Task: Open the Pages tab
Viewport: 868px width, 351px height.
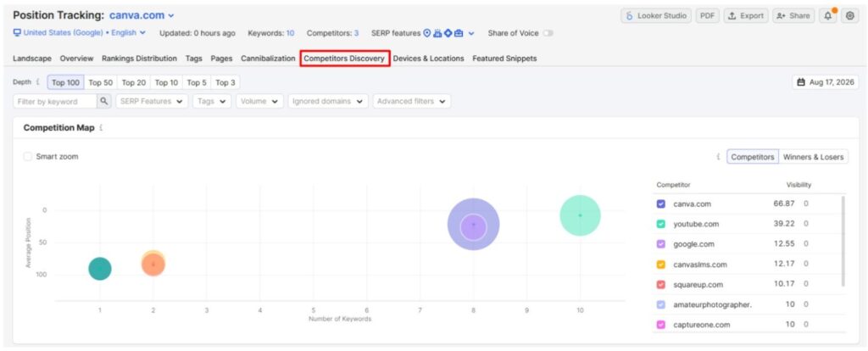Action: pos(221,58)
